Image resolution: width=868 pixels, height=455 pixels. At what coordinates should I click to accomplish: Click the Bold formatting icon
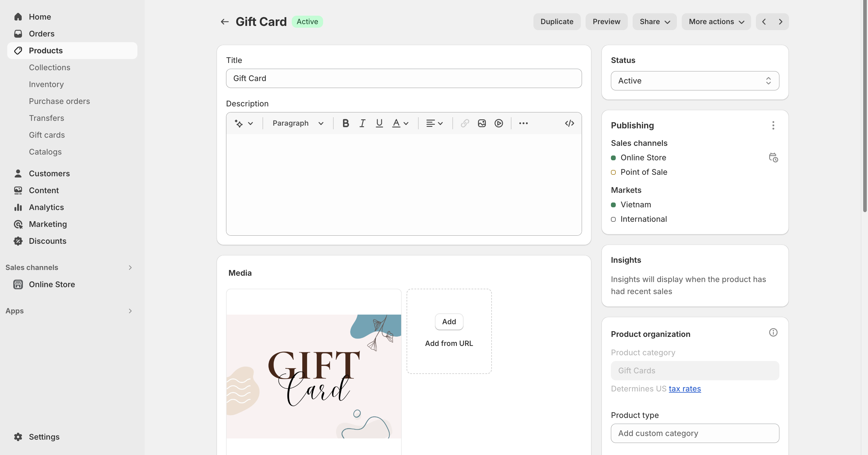pos(345,123)
